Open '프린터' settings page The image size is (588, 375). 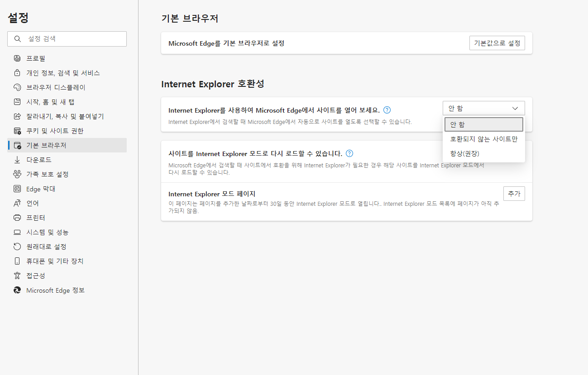pyautogui.click(x=67, y=218)
